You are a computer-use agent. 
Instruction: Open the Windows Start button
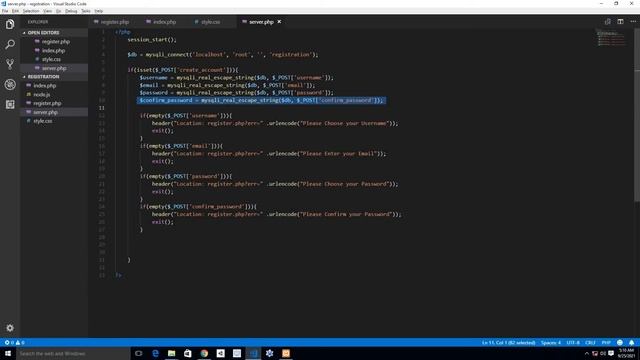point(8,353)
